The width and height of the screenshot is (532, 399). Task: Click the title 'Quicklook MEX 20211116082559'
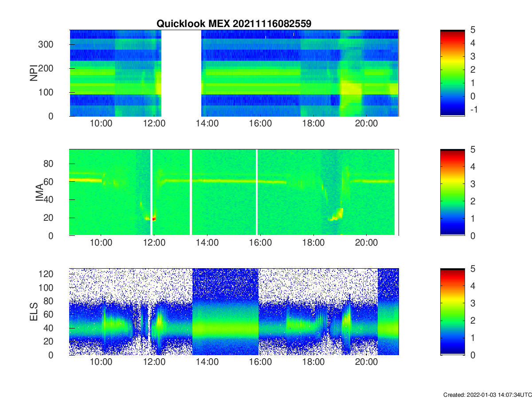click(234, 24)
